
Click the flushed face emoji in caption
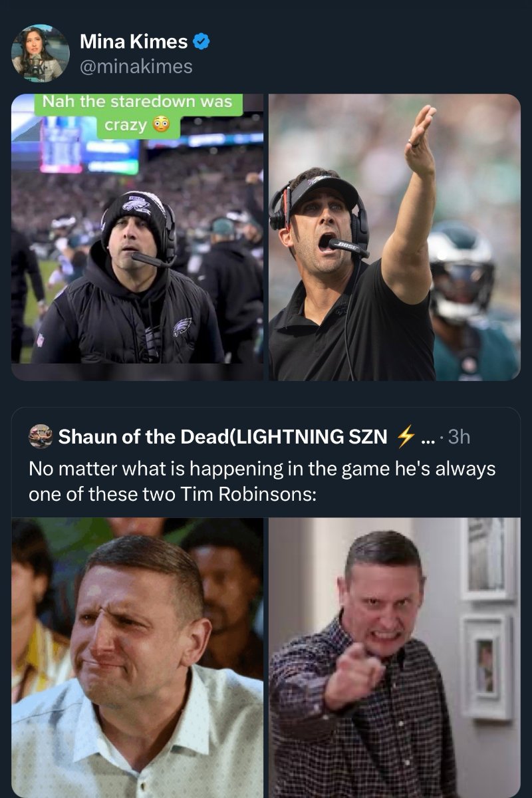160,124
